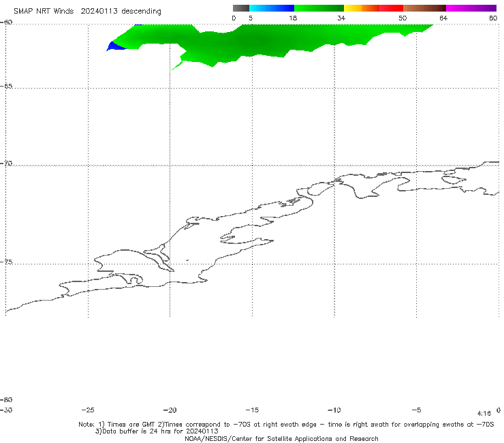Pick the green segment of the wind color bar

(x=319, y=8)
